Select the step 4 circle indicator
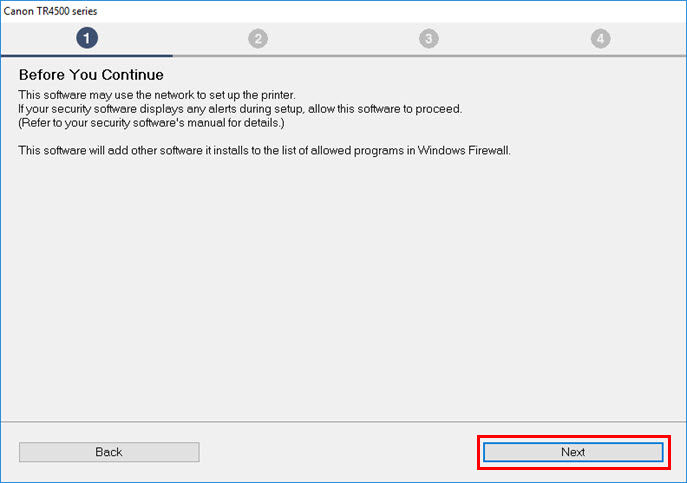This screenshot has height=483, width=687. coord(599,38)
